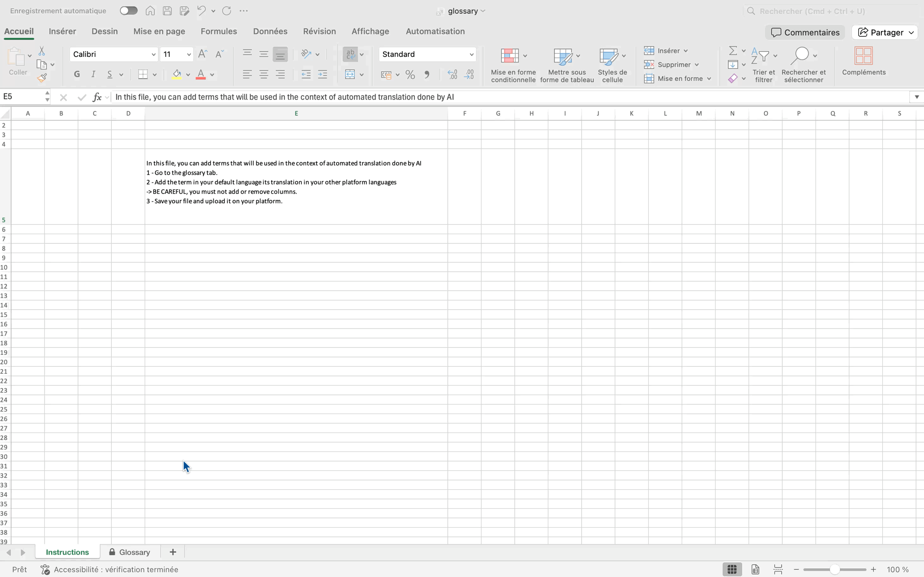Toggle Enregistrement automatique on

click(x=128, y=10)
